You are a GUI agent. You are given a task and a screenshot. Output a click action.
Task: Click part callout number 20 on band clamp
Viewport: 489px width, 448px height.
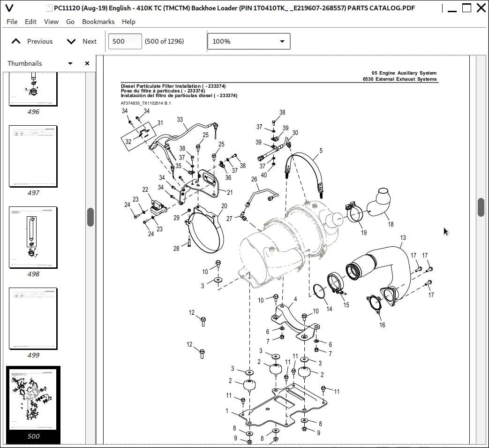click(224, 206)
